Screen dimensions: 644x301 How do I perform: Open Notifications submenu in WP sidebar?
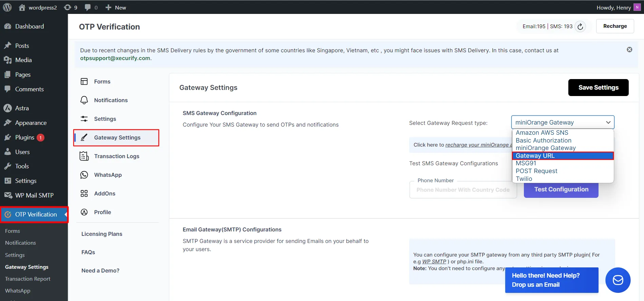point(20,243)
